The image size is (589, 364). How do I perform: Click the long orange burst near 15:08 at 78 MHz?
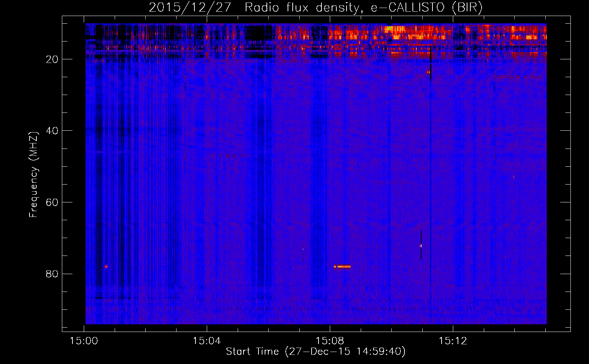click(342, 266)
